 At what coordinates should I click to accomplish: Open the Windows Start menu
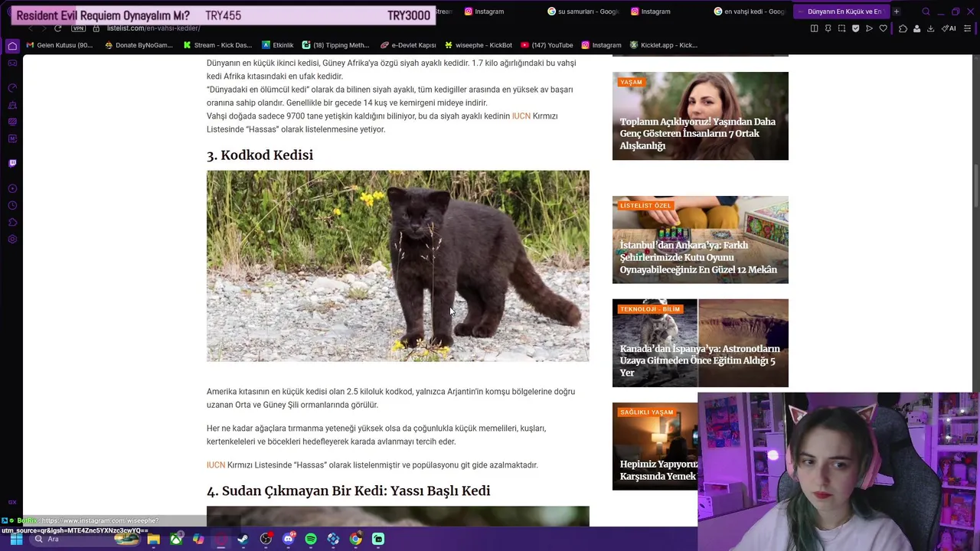click(x=16, y=539)
